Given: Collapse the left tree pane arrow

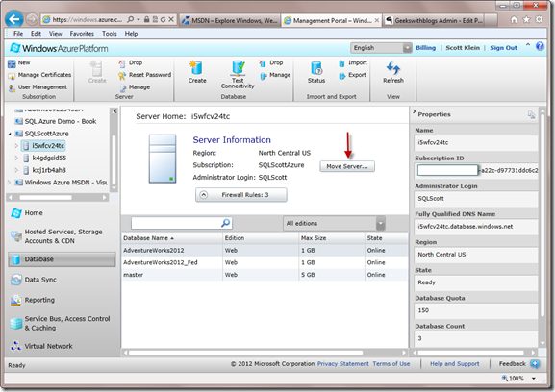Looking at the screenshot, I should click(114, 111).
